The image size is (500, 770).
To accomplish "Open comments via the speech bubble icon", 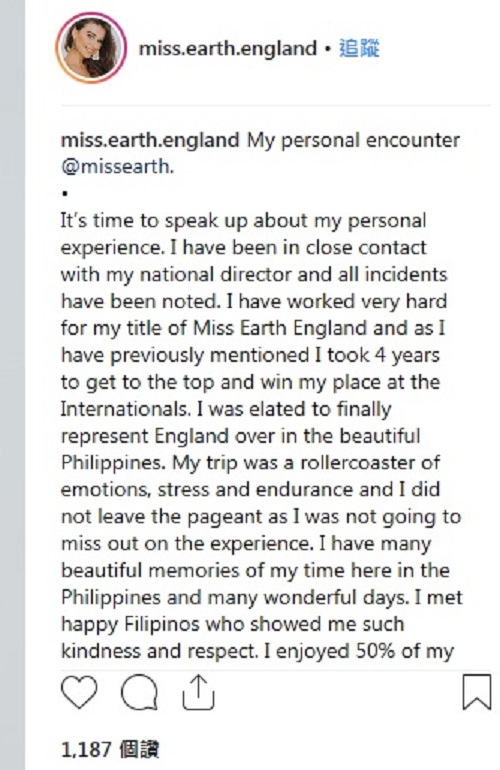I will pyautogui.click(x=139, y=692).
